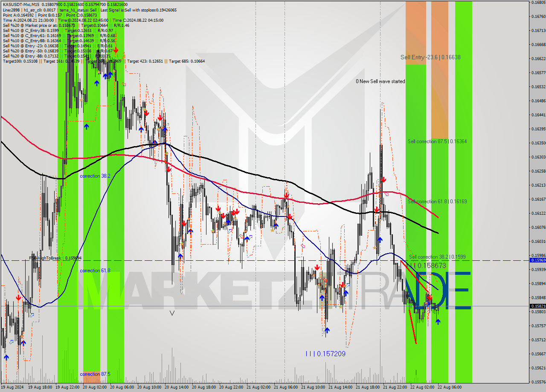
Task: Click the '20 Aug 06:00' time label
Action: [x=122, y=388]
